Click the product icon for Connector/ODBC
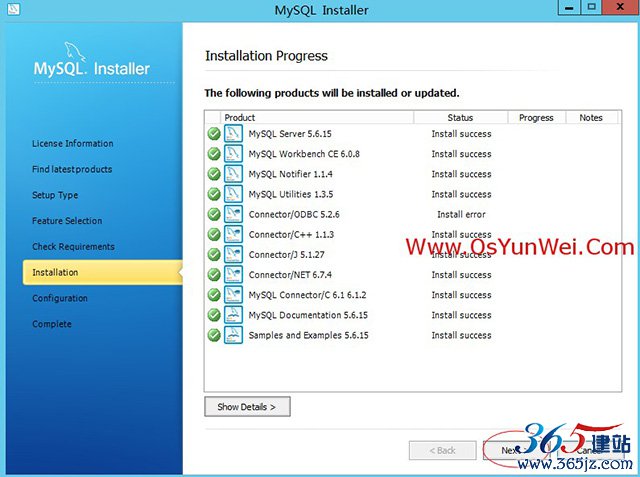Screen dimensions: 640x477 pos(233,214)
